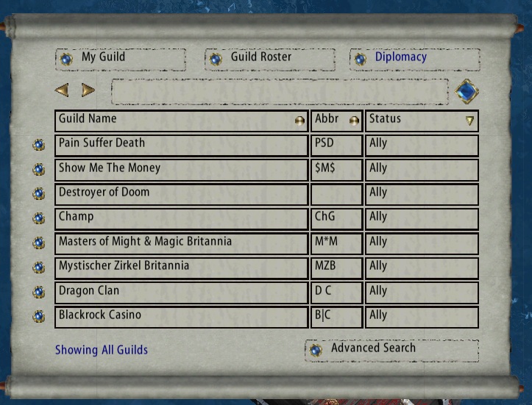Go to the previous page using the left arrow
The width and height of the screenshot is (532, 405).
click(x=62, y=90)
